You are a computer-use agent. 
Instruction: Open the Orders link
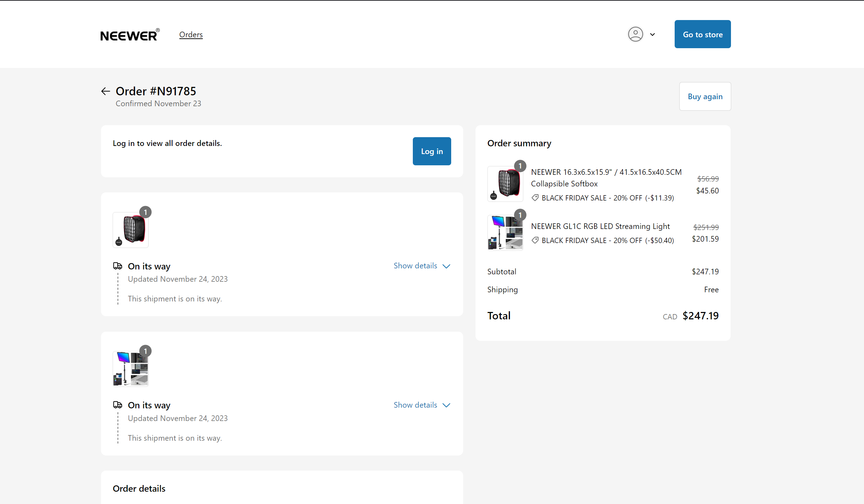[x=191, y=34]
